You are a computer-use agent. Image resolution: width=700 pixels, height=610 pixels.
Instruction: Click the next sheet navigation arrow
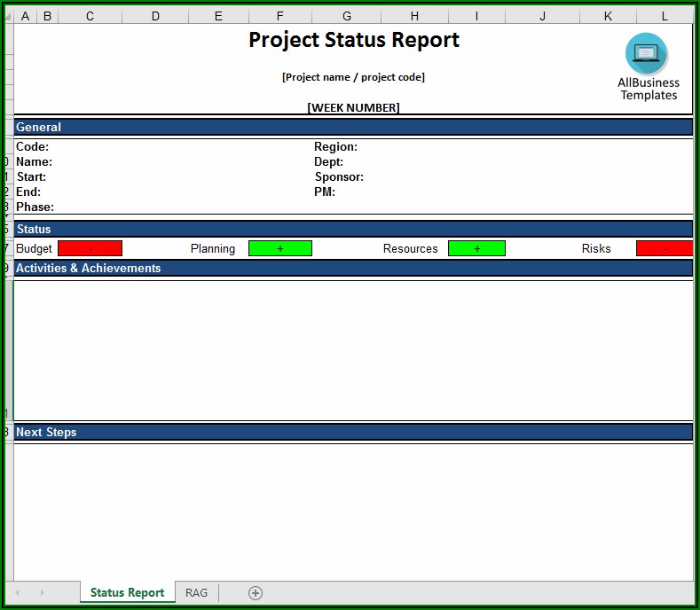coord(42,592)
